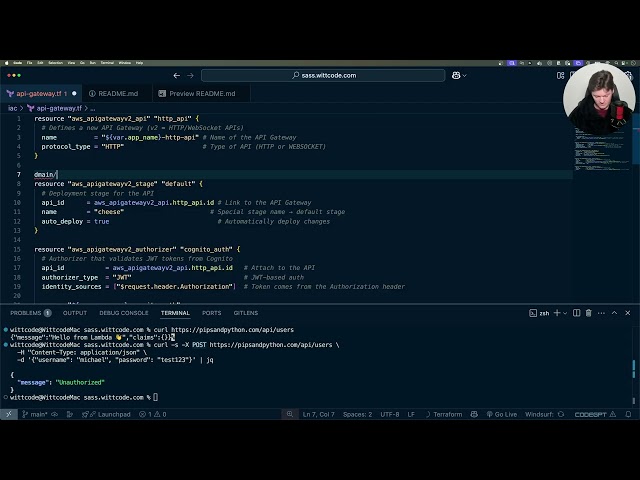This screenshot has height=480, width=640.
Task: Click the editor minimap
Action: [602, 149]
